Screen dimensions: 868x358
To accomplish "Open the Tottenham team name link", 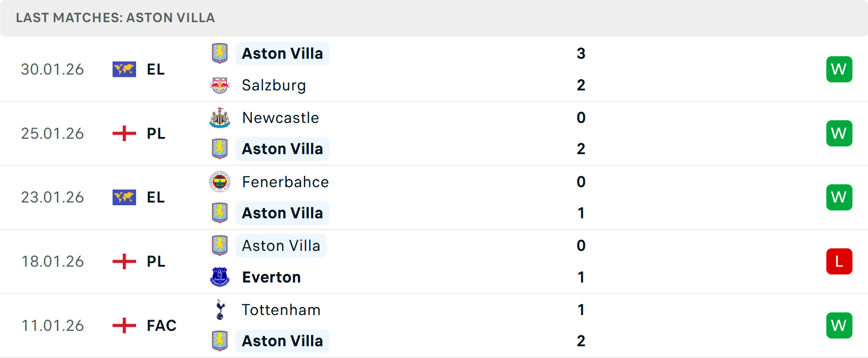I will 281,310.
